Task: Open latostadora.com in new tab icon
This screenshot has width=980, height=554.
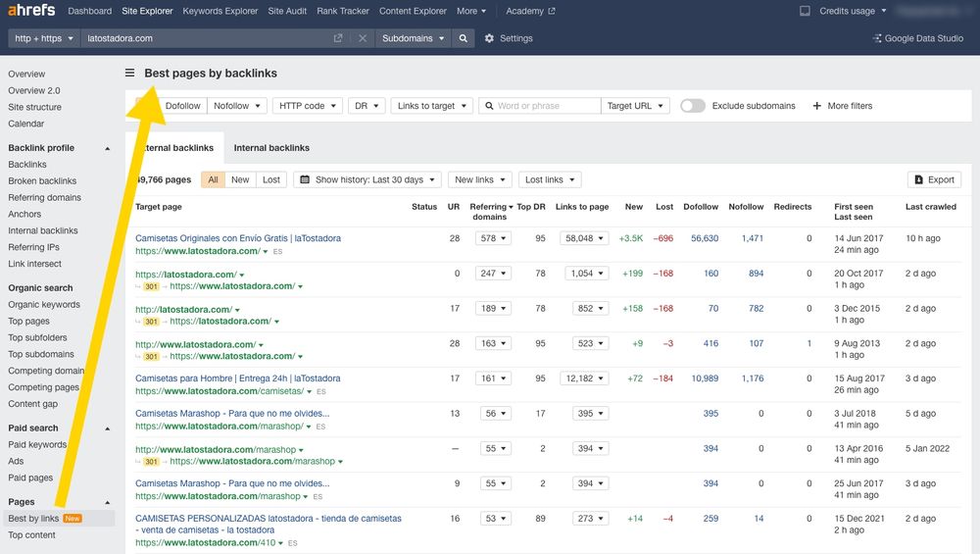Action: tap(338, 38)
